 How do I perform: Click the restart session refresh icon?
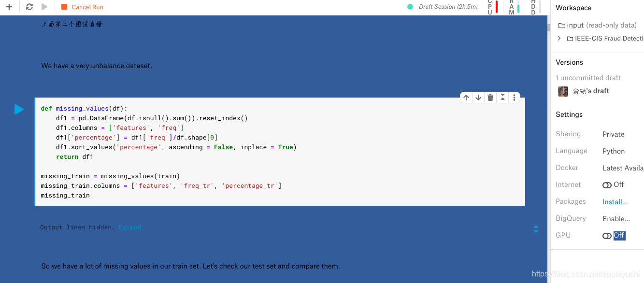point(29,7)
